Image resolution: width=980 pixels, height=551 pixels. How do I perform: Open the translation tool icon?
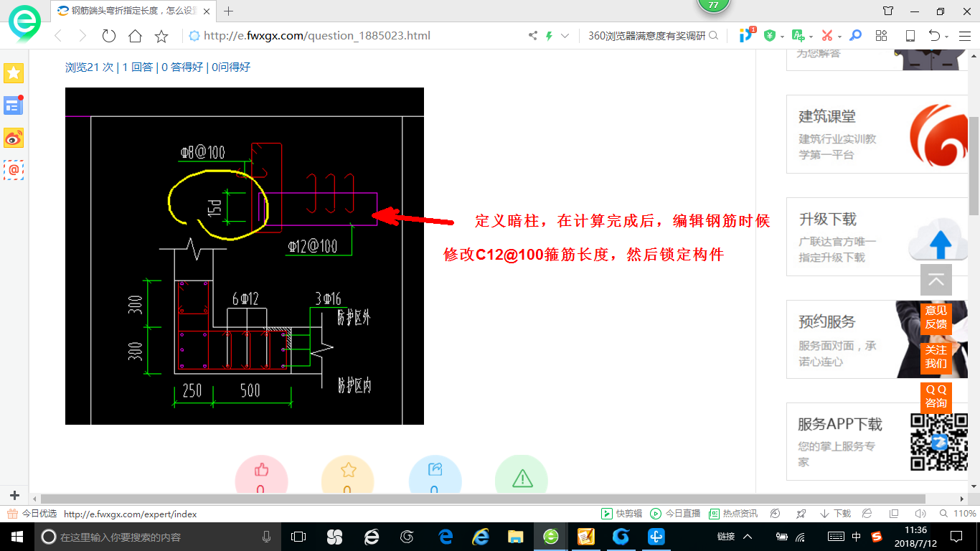click(798, 35)
